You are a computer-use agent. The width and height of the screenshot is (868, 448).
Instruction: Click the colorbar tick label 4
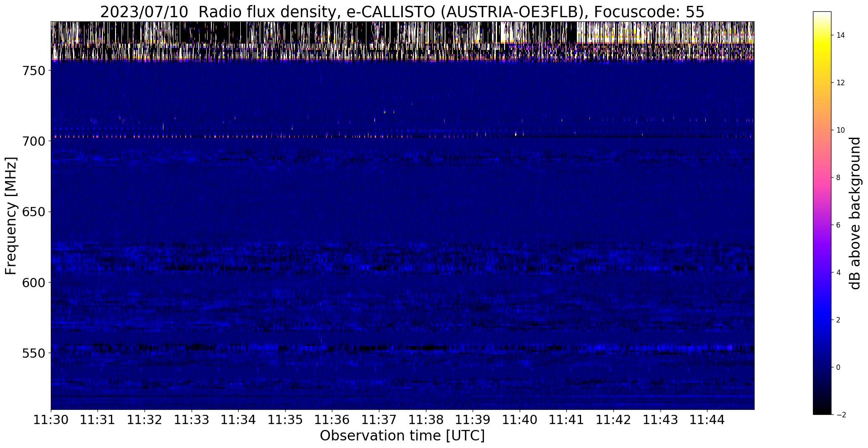tap(839, 272)
